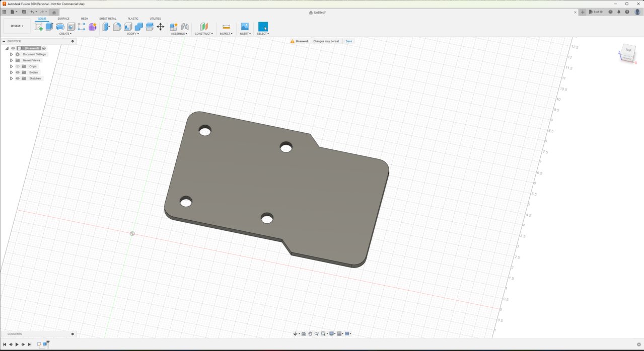Click the Joint tool icon
Image resolution: width=644 pixels, height=351 pixels.
[x=185, y=27]
